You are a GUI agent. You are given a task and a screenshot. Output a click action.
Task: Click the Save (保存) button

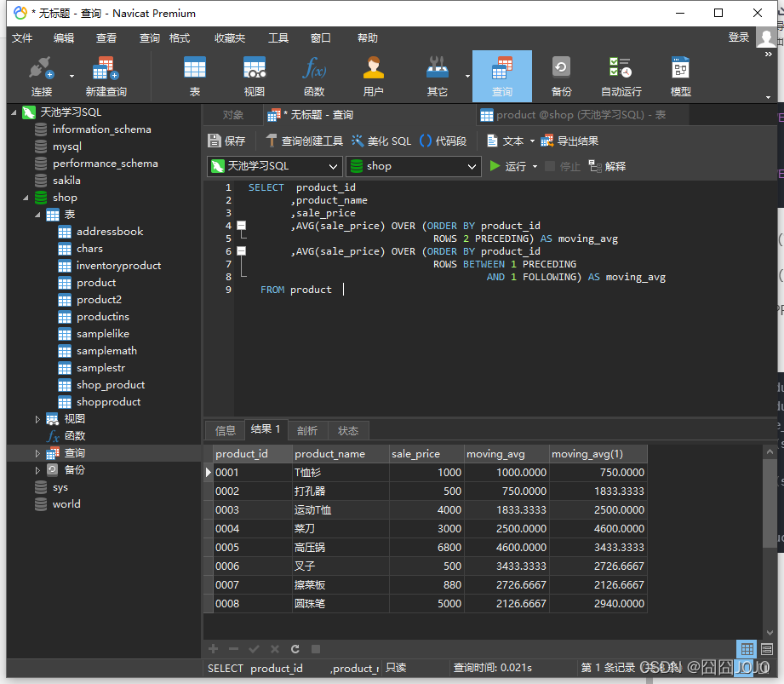click(226, 141)
